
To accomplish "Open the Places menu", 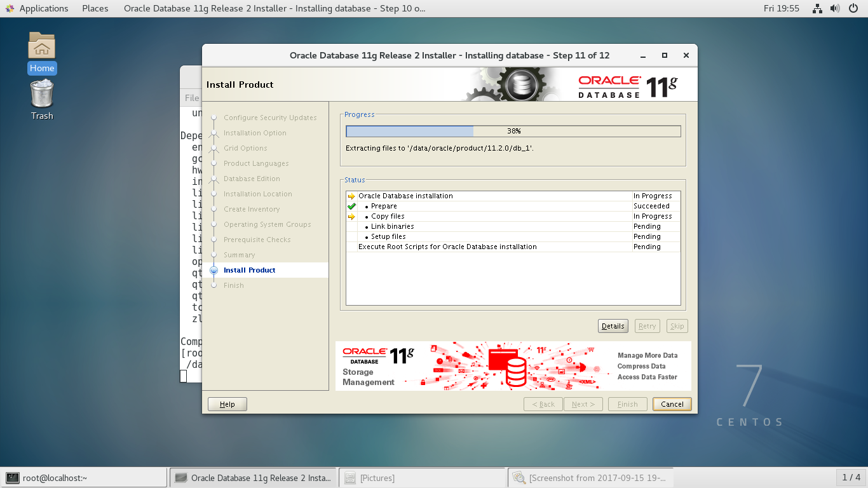I will click(x=95, y=8).
